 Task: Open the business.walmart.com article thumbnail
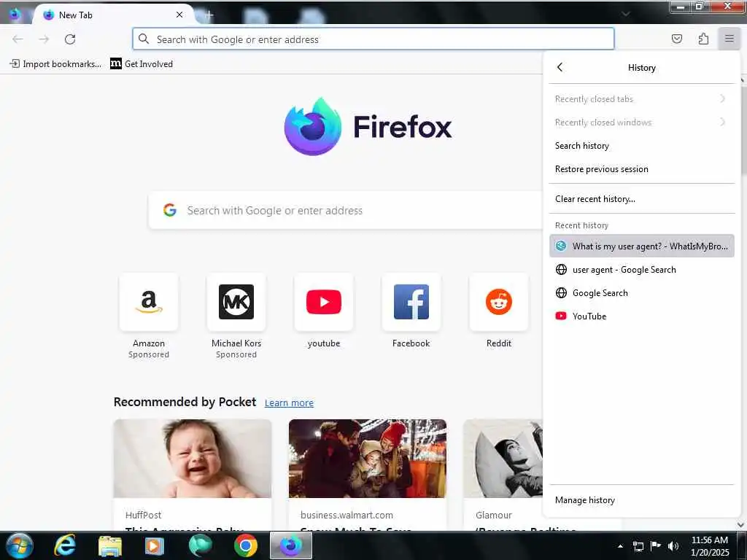click(368, 459)
